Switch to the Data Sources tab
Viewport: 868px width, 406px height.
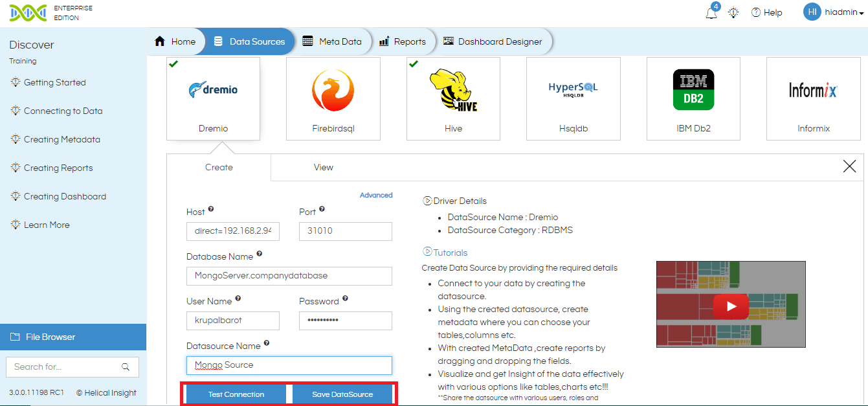pos(249,41)
